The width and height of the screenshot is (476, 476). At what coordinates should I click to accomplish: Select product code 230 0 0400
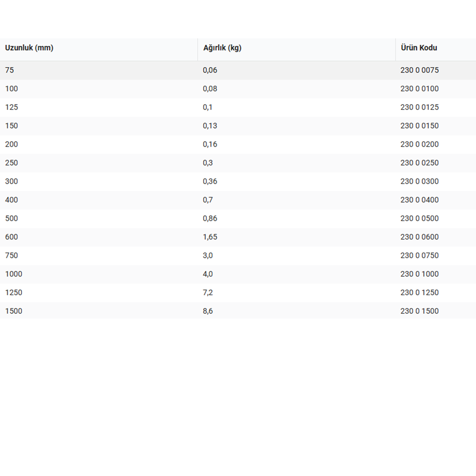[x=419, y=200]
